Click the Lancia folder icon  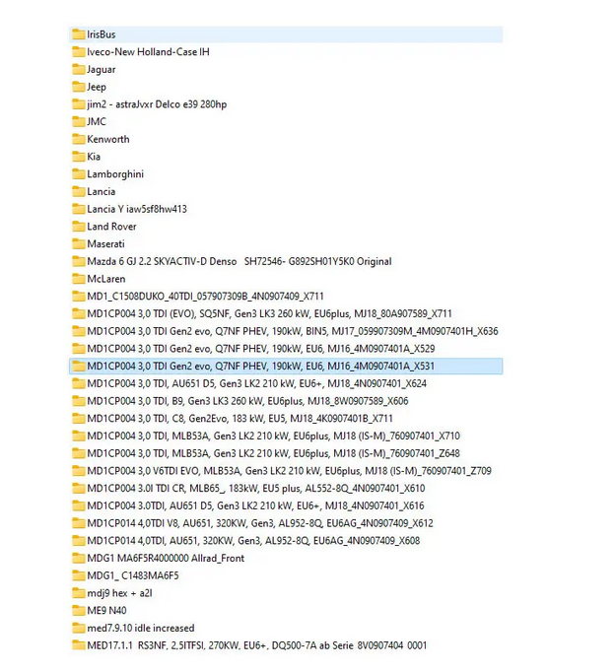pos(79,191)
